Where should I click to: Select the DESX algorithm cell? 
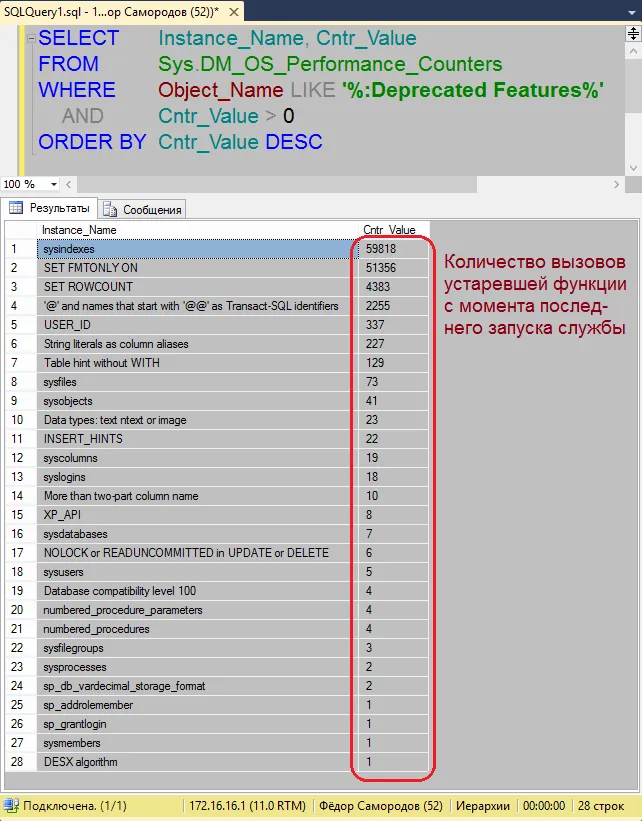click(195, 762)
